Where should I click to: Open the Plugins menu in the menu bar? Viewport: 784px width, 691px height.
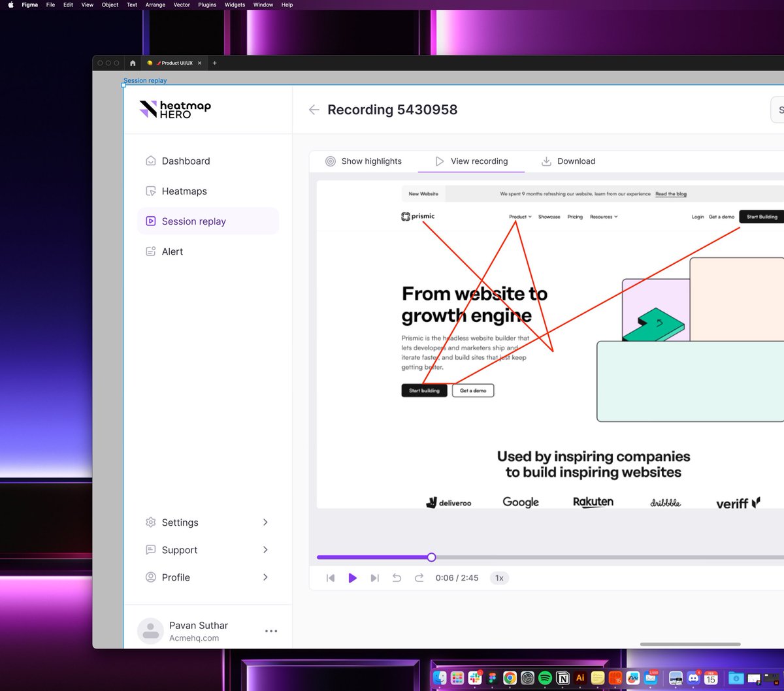click(207, 5)
